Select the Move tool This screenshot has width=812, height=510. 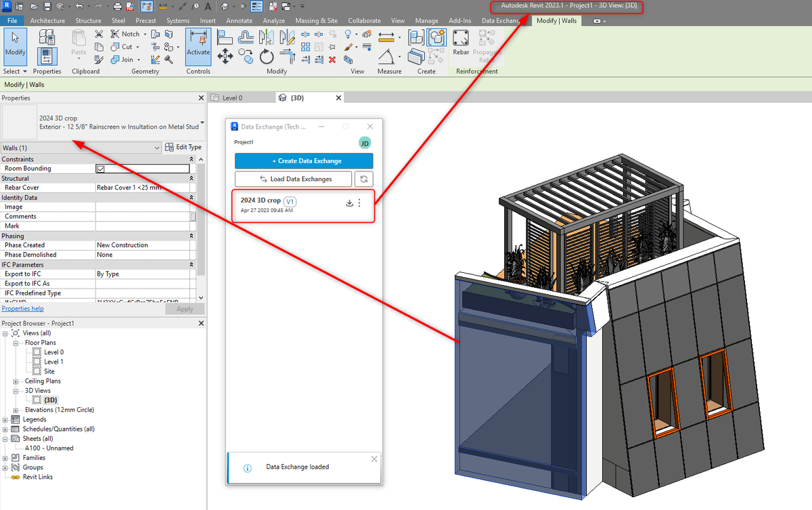pyautogui.click(x=225, y=56)
